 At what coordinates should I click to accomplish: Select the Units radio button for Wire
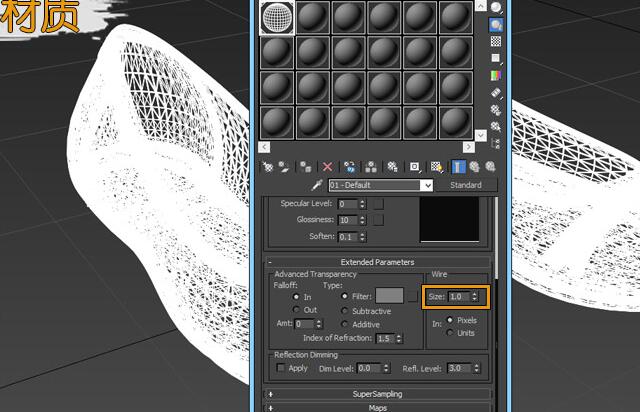click(x=449, y=332)
